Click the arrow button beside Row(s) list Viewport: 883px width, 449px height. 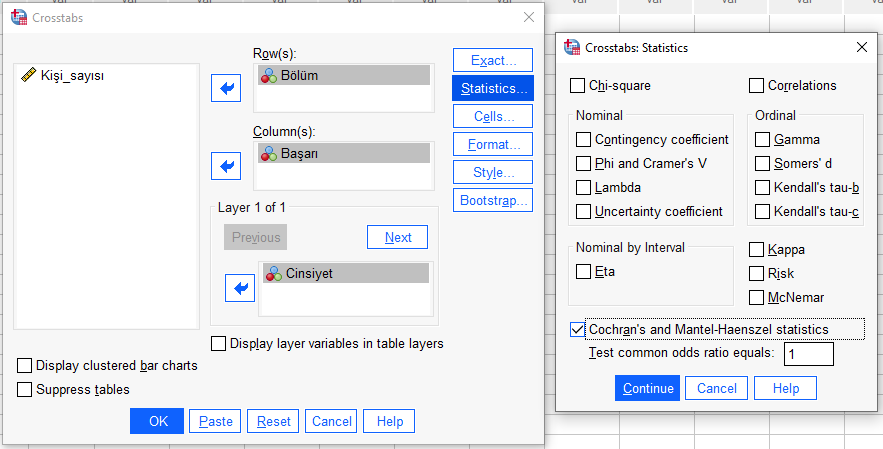[228, 89]
